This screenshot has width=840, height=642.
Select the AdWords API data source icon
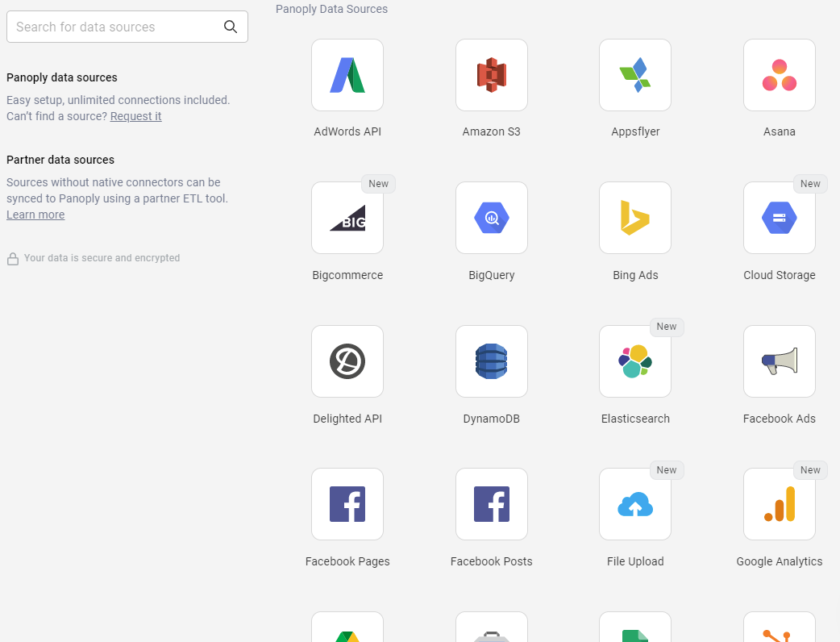(x=347, y=75)
